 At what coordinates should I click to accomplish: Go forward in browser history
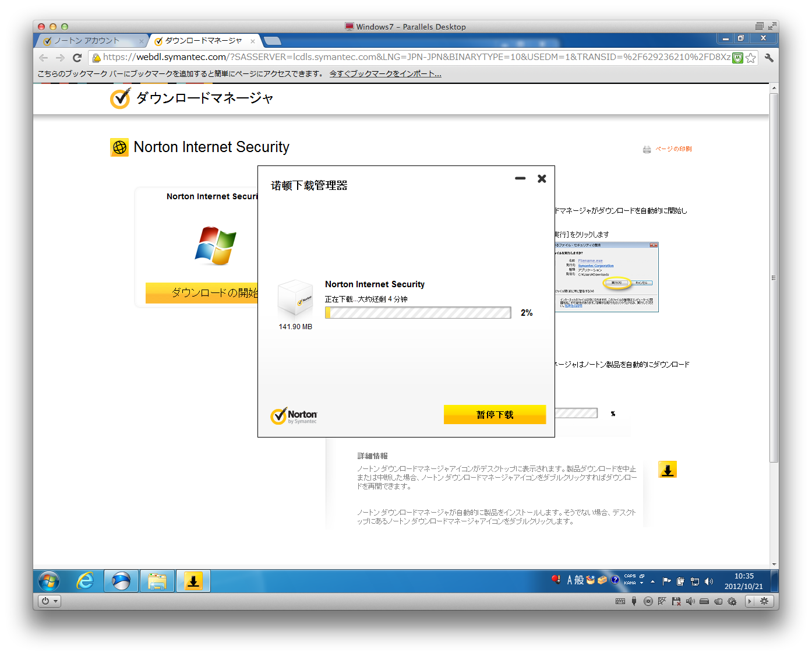tap(60, 58)
